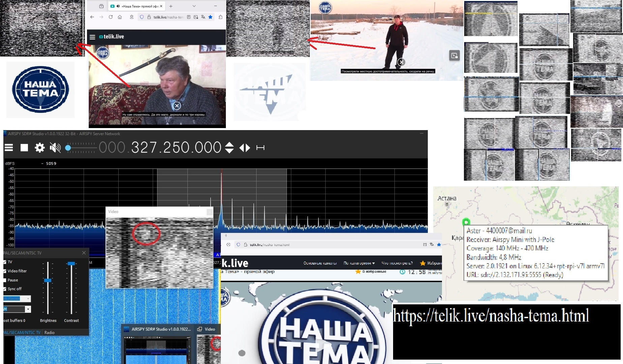Expand the По категориям dropdown menu
The image size is (623, 364).
[x=359, y=263]
